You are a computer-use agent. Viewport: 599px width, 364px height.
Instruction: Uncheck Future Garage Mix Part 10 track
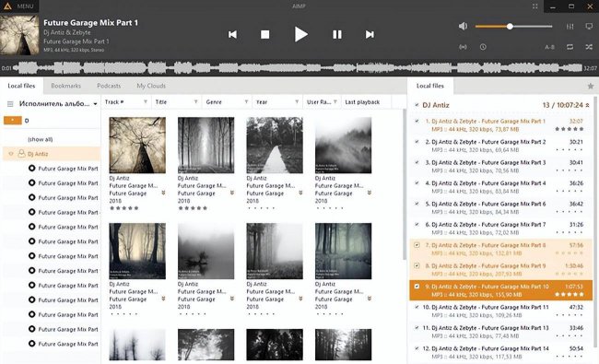pyautogui.click(x=417, y=287)
